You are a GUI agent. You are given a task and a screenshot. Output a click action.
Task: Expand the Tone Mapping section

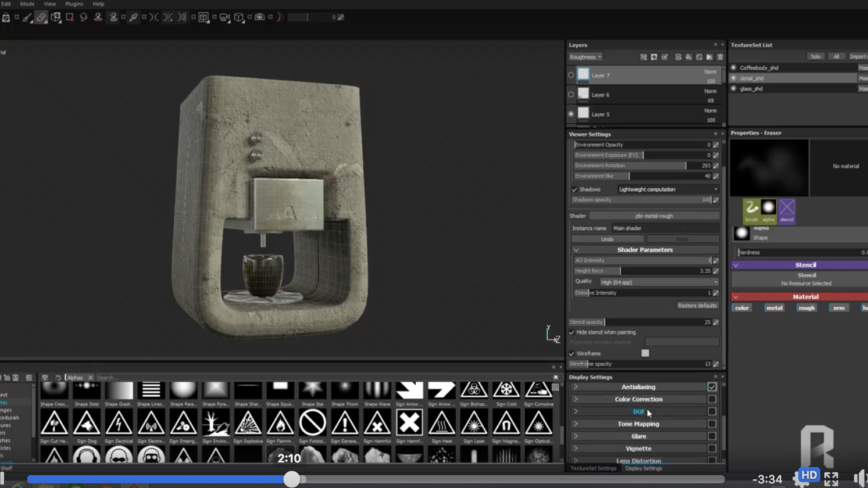coord(576,424)
